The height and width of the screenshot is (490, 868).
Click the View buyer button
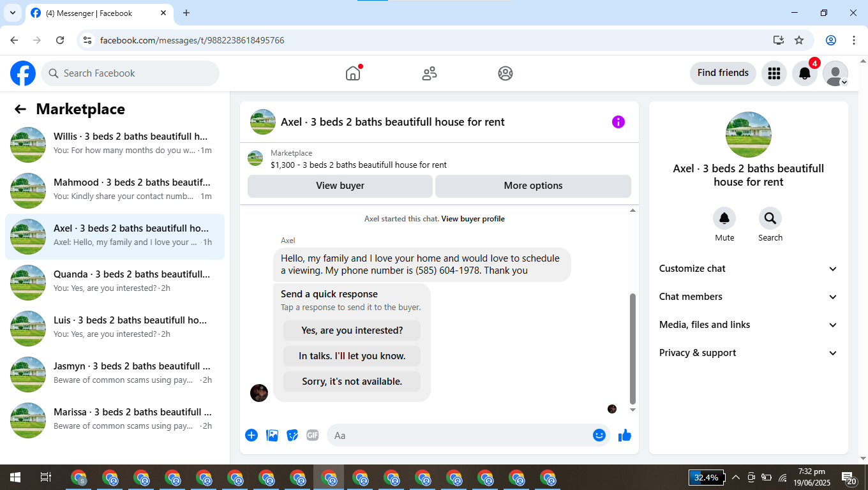340,186
